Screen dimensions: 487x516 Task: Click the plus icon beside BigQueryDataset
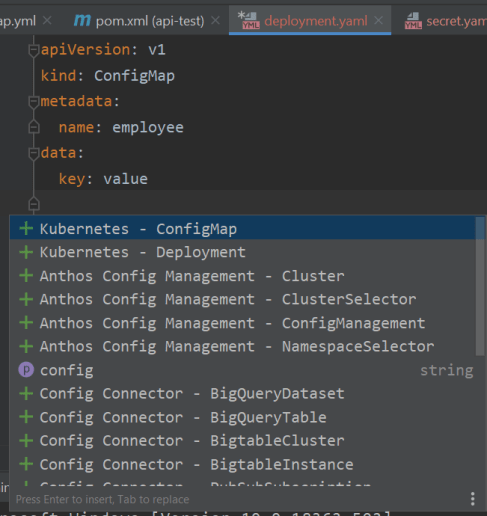[26, 394]
